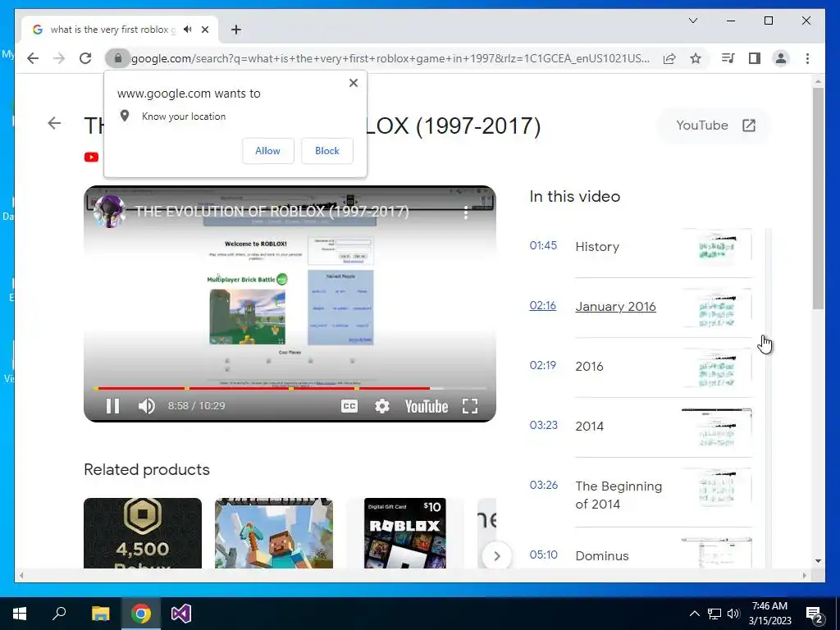Seek along the red video progress bar

[290, 388]
